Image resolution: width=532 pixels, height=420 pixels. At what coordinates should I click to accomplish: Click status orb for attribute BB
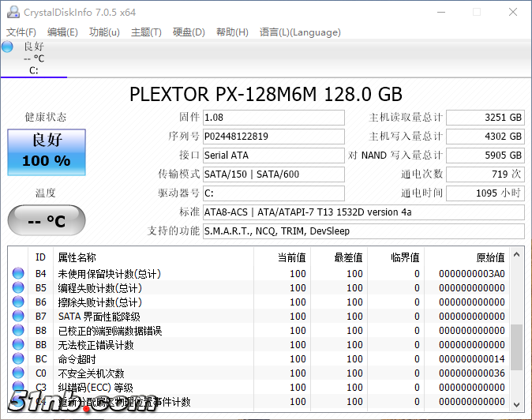tap(18, 345)
